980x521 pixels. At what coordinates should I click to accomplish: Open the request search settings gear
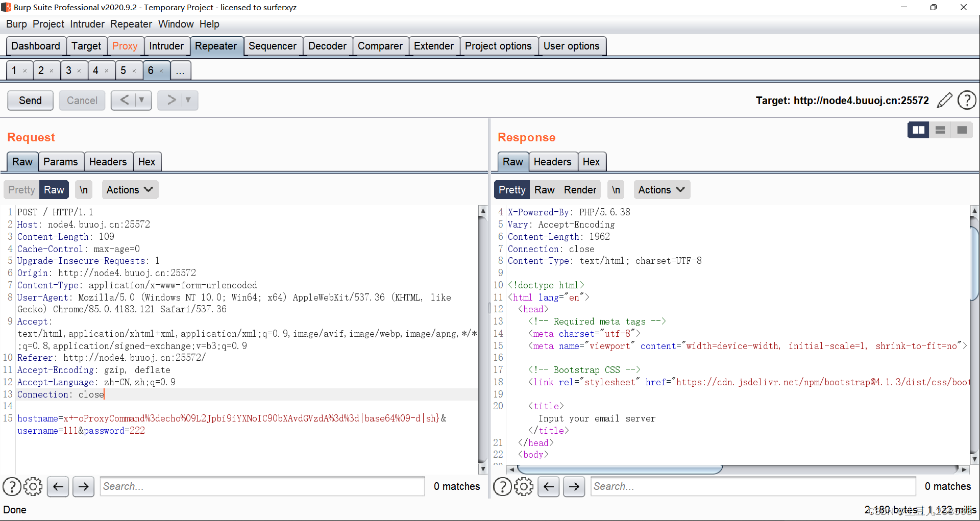click(x=33, y=486)
